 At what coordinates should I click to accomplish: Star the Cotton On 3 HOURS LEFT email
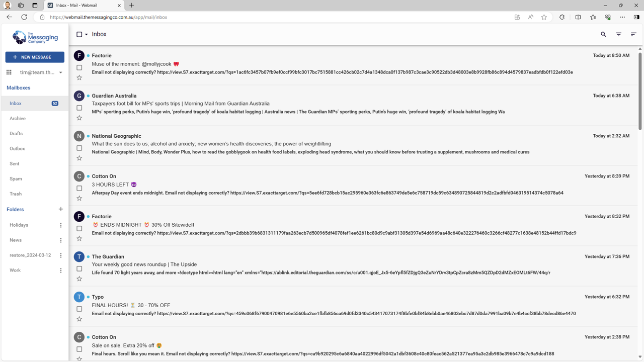pyautogui.click(x=79, y=199)
